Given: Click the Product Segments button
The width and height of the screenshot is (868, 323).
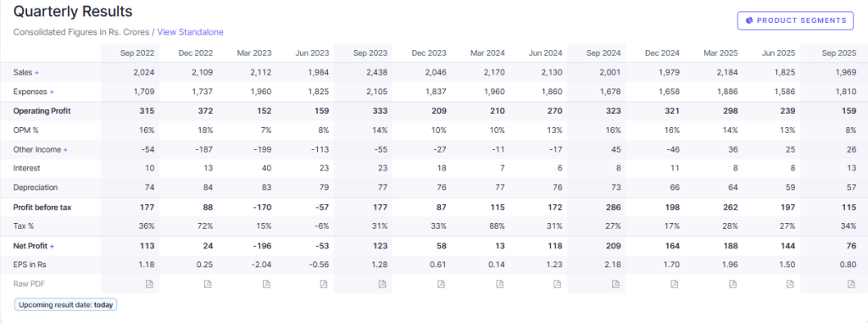Looking at the screenshot, I should (x=795, y=20).
